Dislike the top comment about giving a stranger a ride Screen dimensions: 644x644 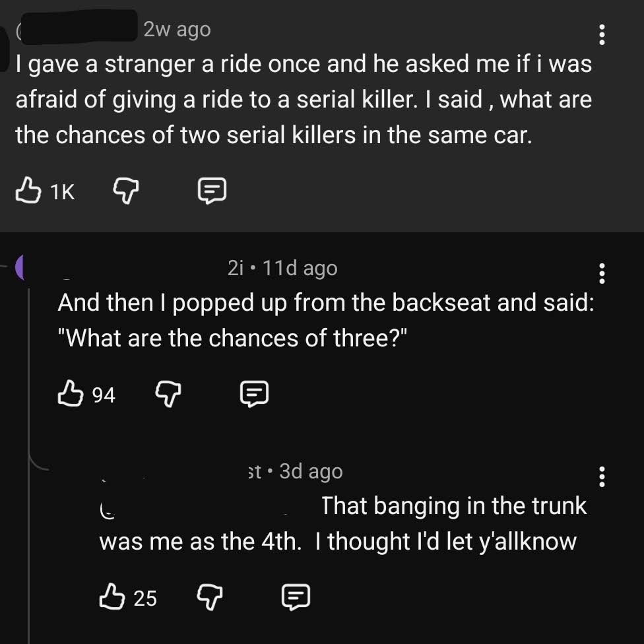pyautogui.click(x=126, y=191)
